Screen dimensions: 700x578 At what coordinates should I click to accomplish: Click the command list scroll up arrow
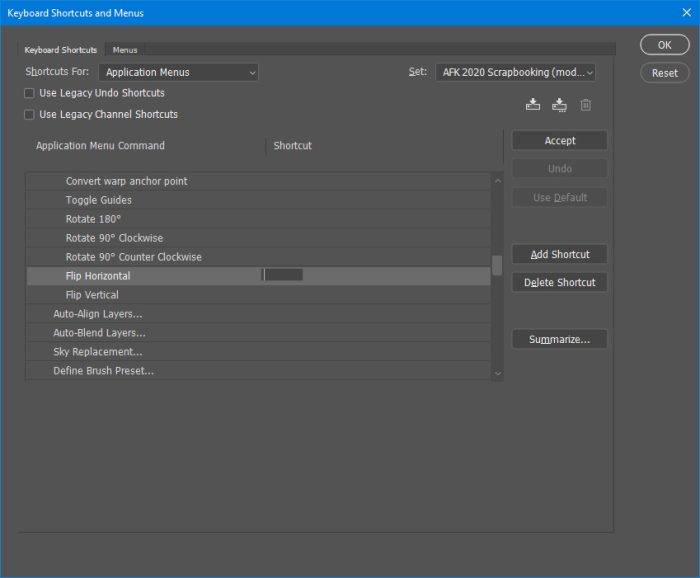tap(497, 182)
